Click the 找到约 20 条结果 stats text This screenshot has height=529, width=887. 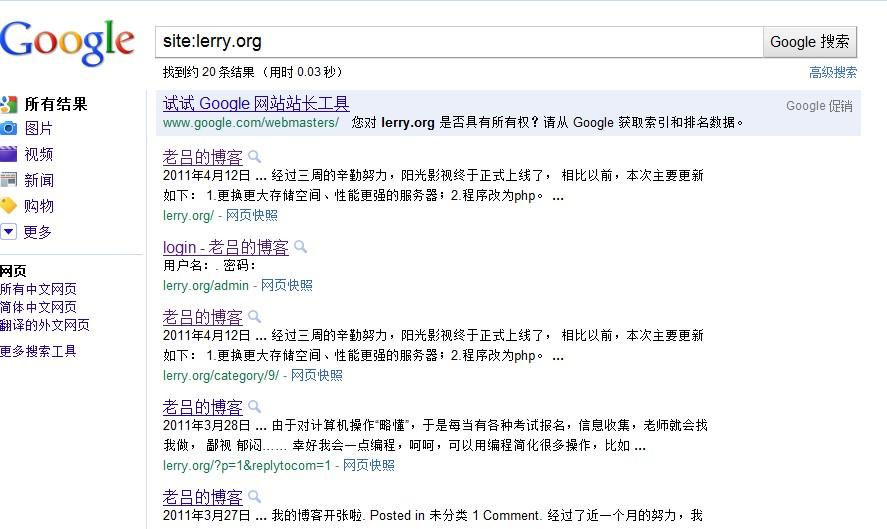[252, 72]
